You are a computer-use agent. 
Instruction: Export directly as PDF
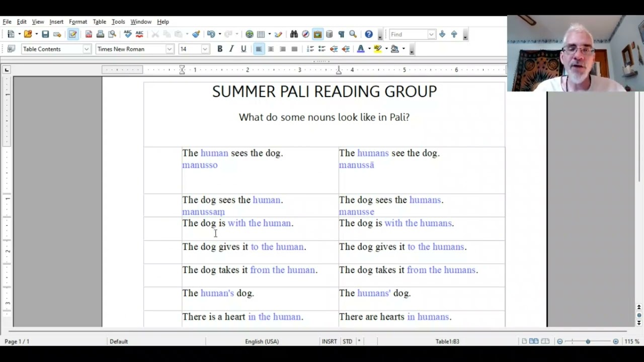pos(89,34)
